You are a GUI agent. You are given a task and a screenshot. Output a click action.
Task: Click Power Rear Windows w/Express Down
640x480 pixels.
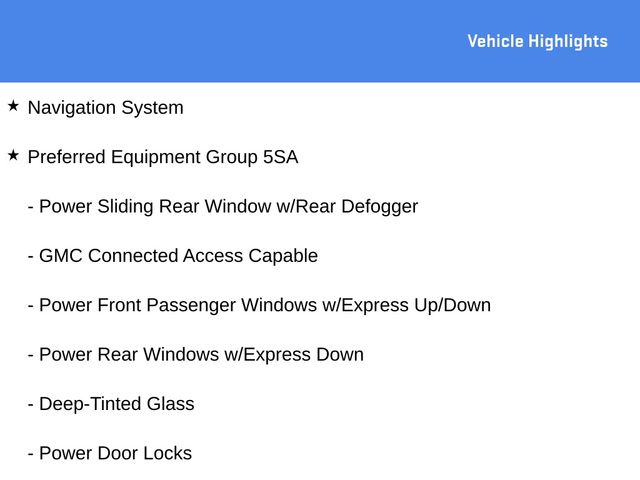point(196,355)
